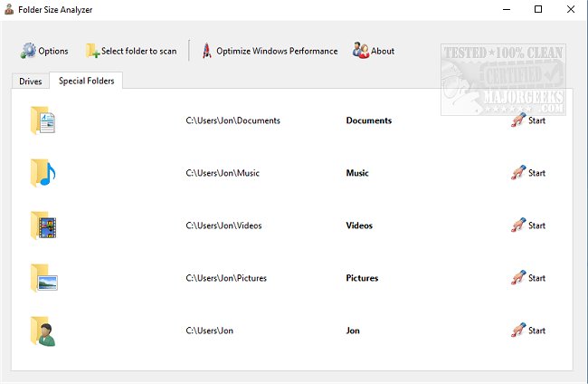Viewport: 588px width, 384px height.
Task: Click the C:\Users\Jon\Documents path text
Action: click(232, 120)
